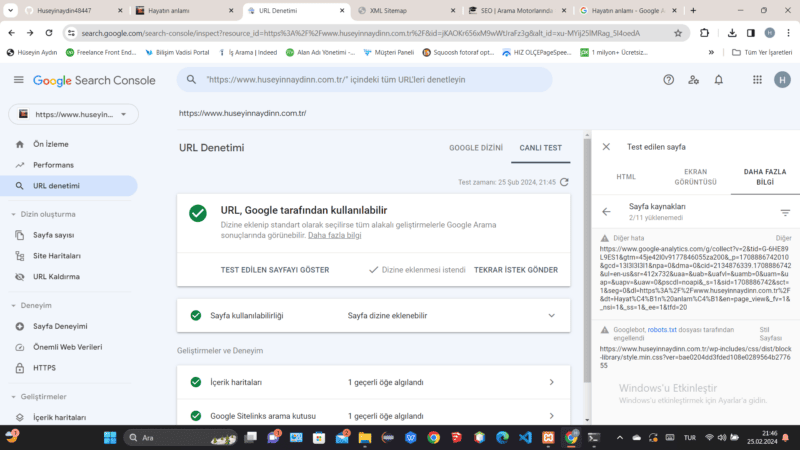Image resolution: width=800 pixels, height=450 pixels.
Task: Click the help question mark icon
Action: pos(668,79)
